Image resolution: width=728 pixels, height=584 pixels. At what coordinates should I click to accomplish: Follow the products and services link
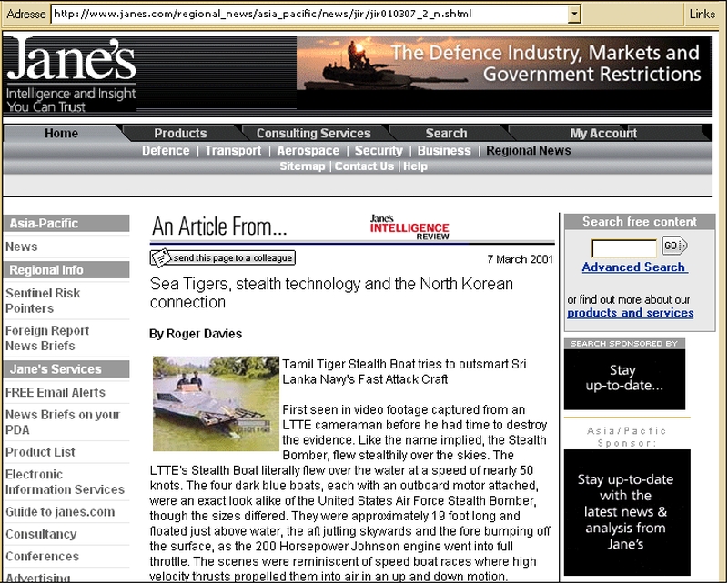point(630,313)
